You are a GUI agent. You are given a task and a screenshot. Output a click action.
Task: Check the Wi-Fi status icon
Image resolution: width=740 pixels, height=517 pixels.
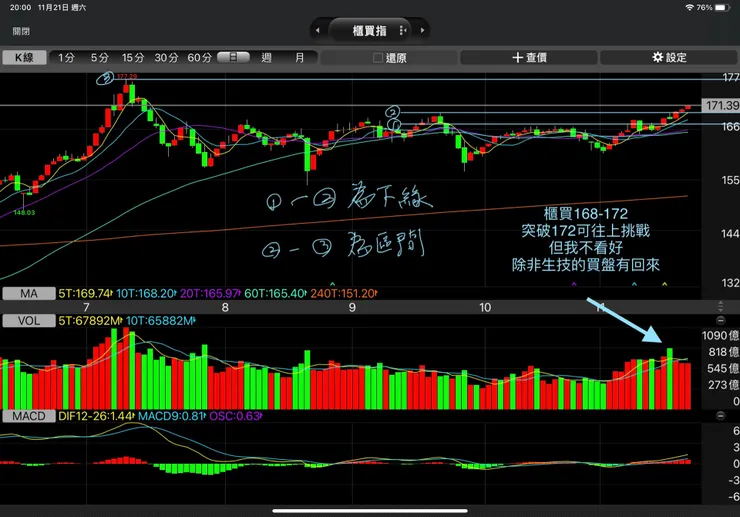pyautogui.click(x=690, y=8)
